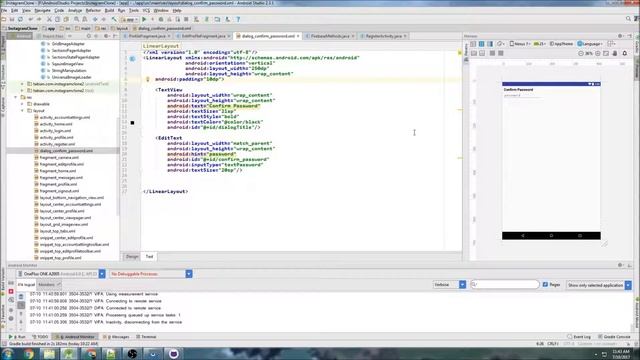Select UniversalImageLoader class in project tree
The height and width of the screenshot is (360, 640).
pyautogui.click(x=71, y=77)
